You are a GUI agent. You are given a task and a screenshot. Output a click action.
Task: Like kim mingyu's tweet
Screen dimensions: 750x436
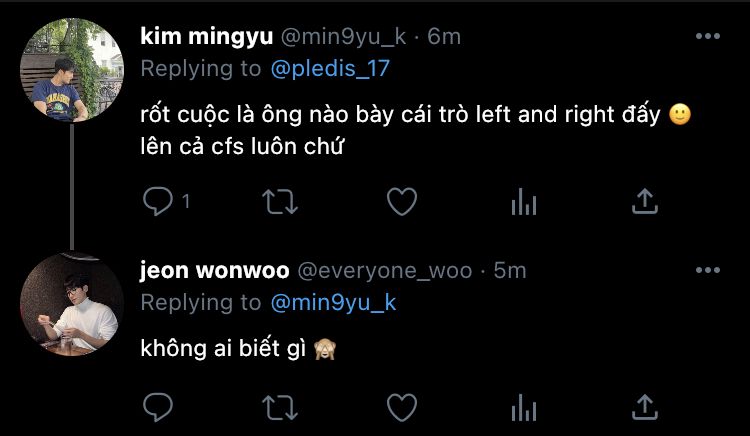click(402, 201)
